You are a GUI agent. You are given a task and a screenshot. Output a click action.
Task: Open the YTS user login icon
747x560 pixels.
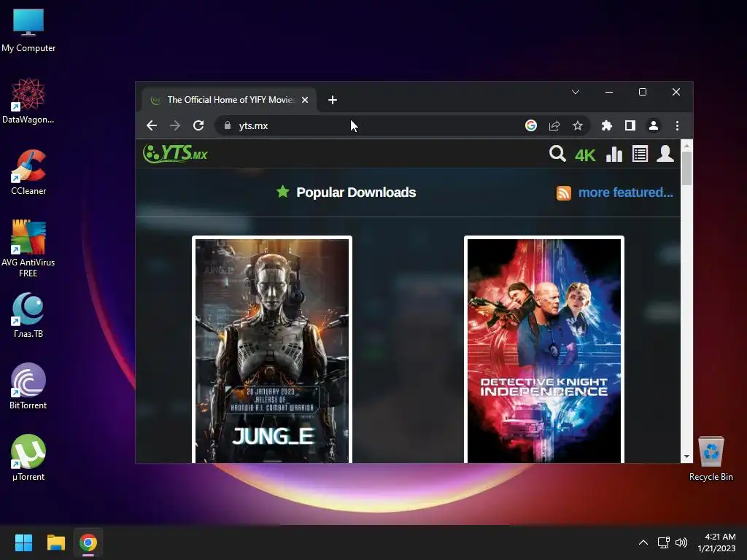click(665, 154)
